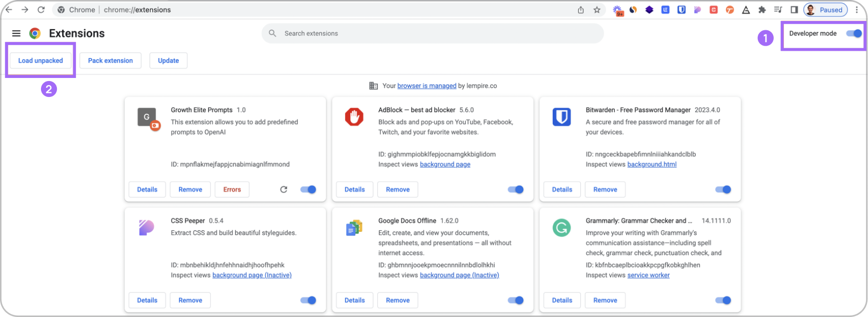Share this page via the share icon

tap(581, 10)
